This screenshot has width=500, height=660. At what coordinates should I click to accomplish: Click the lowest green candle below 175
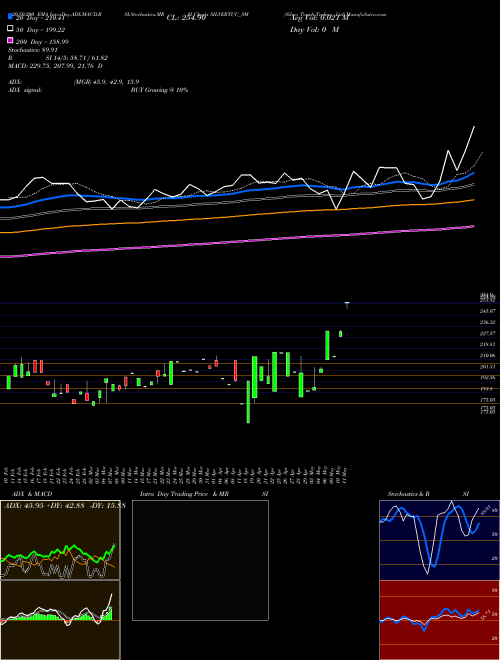tap(248, 402)
